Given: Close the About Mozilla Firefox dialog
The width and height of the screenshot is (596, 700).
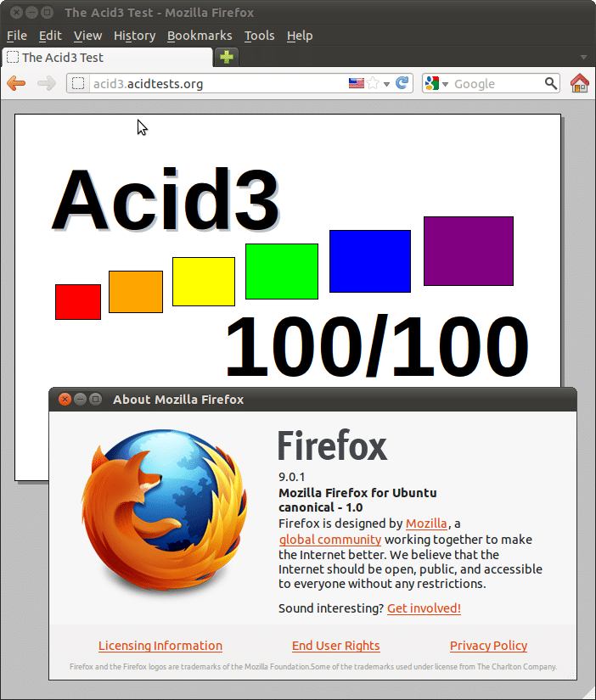Looking at the screenshot, I should coord(65,399).
